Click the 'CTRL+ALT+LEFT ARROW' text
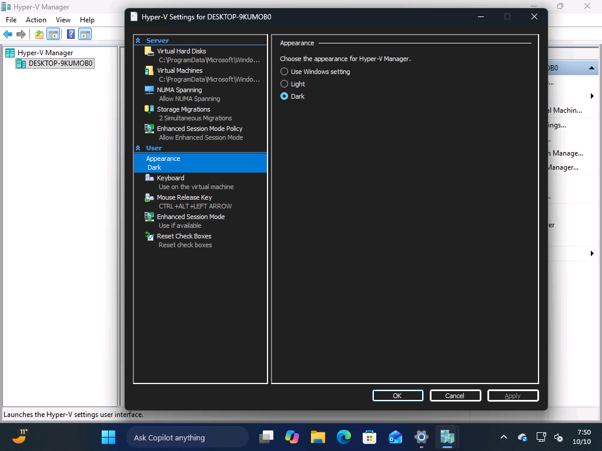 click(195, 206)
